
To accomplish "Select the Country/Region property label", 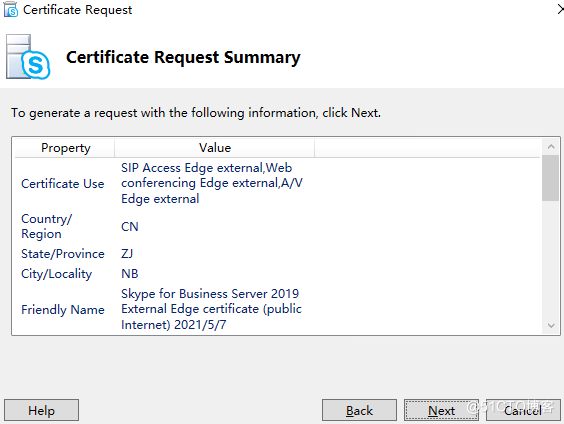I will (x=46, y=226).
